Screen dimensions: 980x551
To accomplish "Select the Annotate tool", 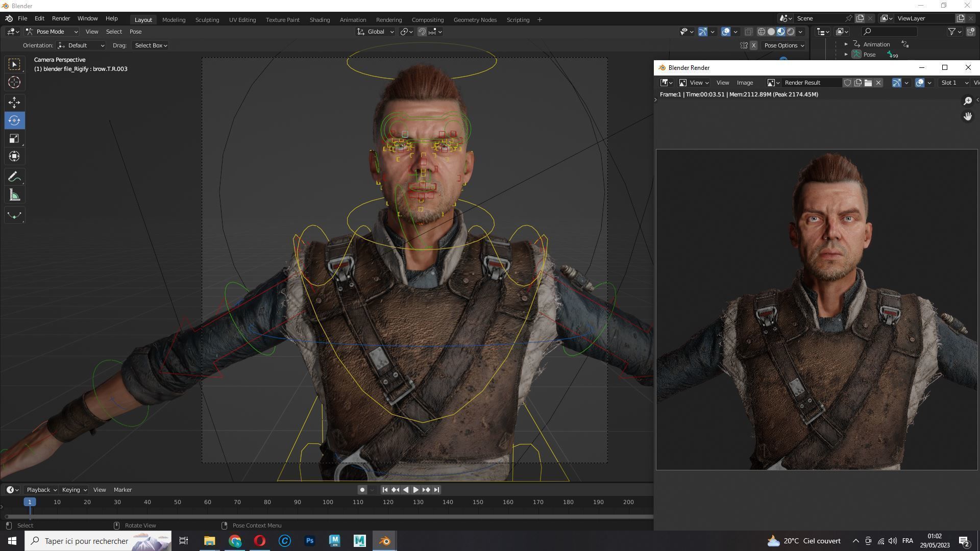I will click(14, 177).
